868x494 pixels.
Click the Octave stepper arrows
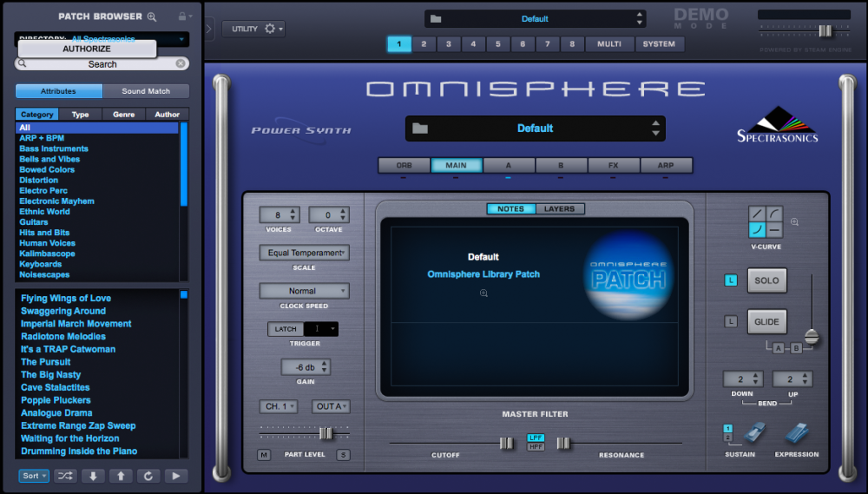(343, 215)
